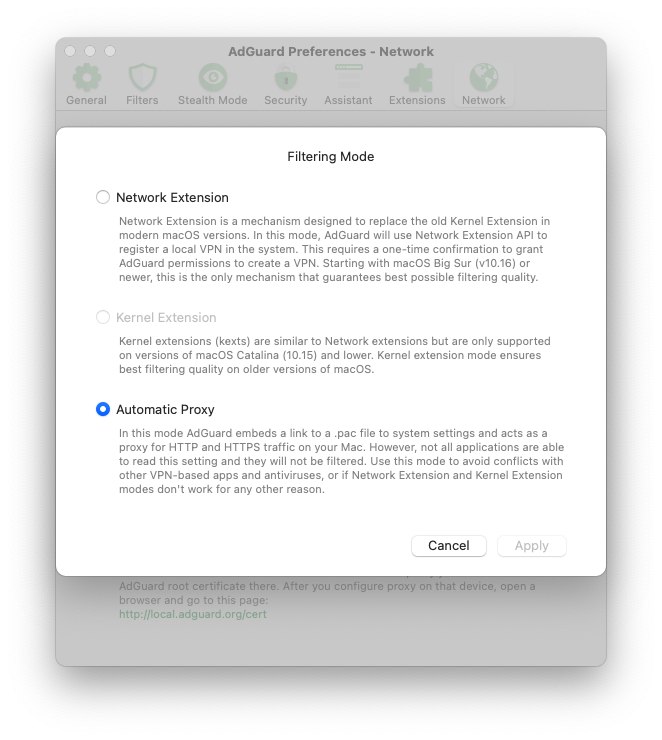Click the Kernel Extension option label
662x740 pixels.
(x=166, y=317)
